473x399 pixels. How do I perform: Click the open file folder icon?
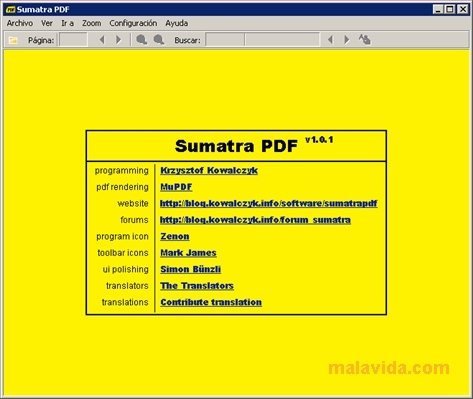click(13, 40)
